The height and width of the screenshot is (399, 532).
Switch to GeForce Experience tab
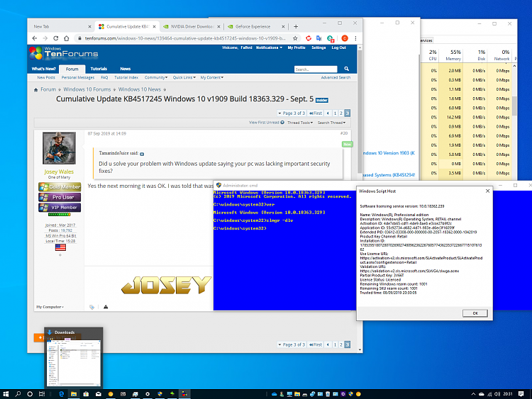[x=256, y=26]
